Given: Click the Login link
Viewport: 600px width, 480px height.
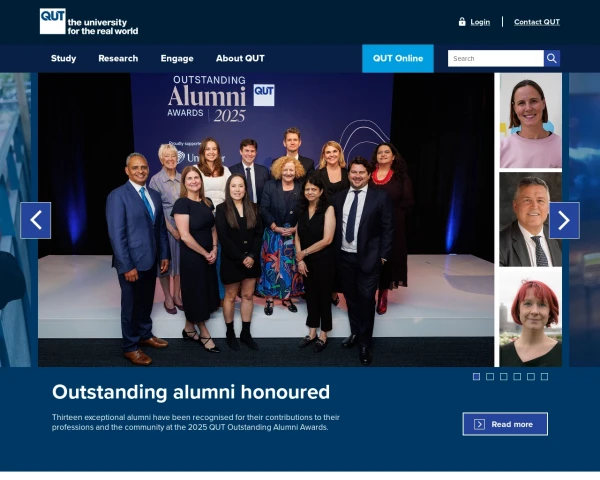Looking at the screenshot, I should click(480, 22).
